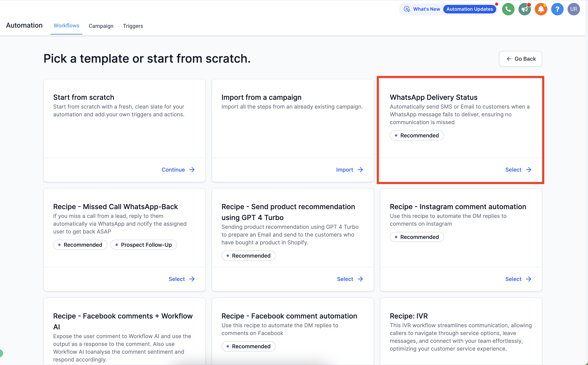Click the megaphone announcements icon
Viewport: 588px width, 365px height.
click(524, 9)
